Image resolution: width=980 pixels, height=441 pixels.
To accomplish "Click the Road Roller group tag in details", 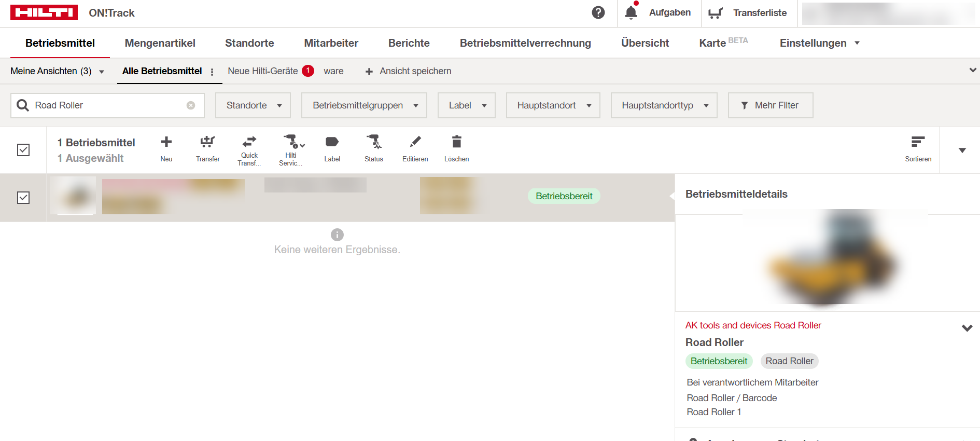I will click(789, 361).
